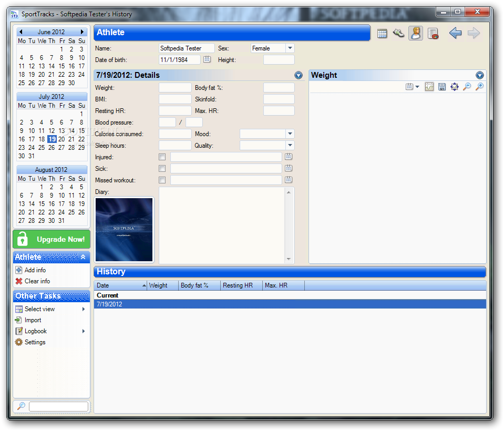
Task: Click the Calories consumed input field
Action: 175,134
